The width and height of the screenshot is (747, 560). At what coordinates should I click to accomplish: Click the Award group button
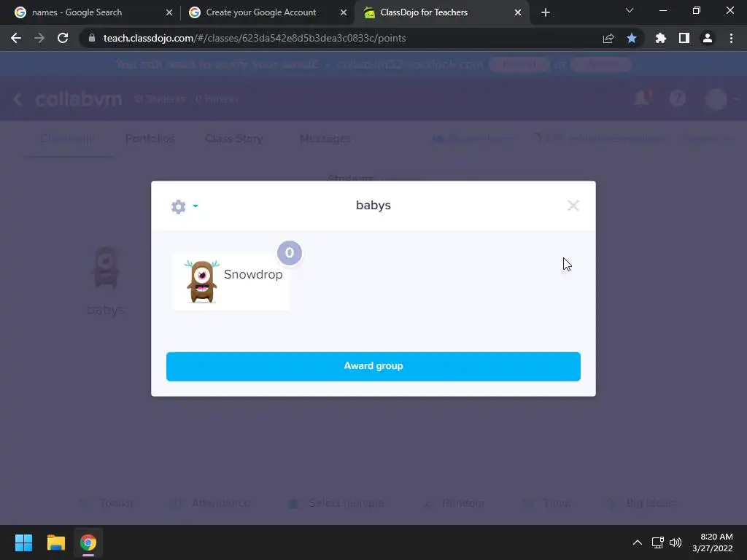pos(373,366)
